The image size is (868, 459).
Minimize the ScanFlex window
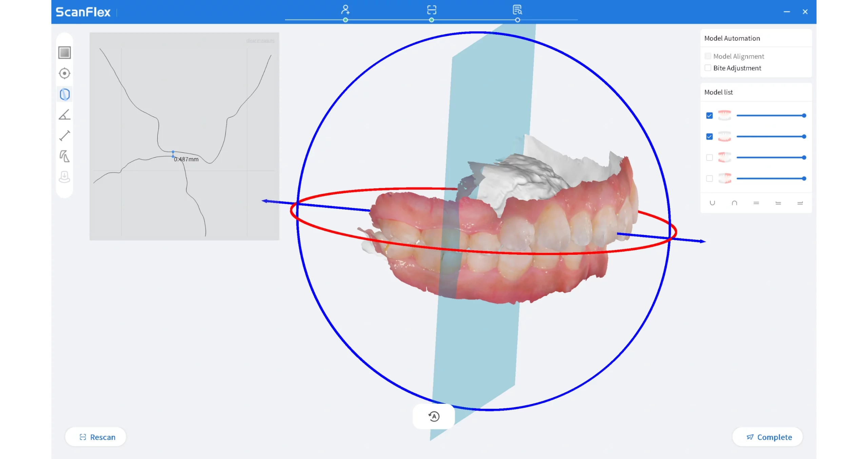click(x=787, y=12)
